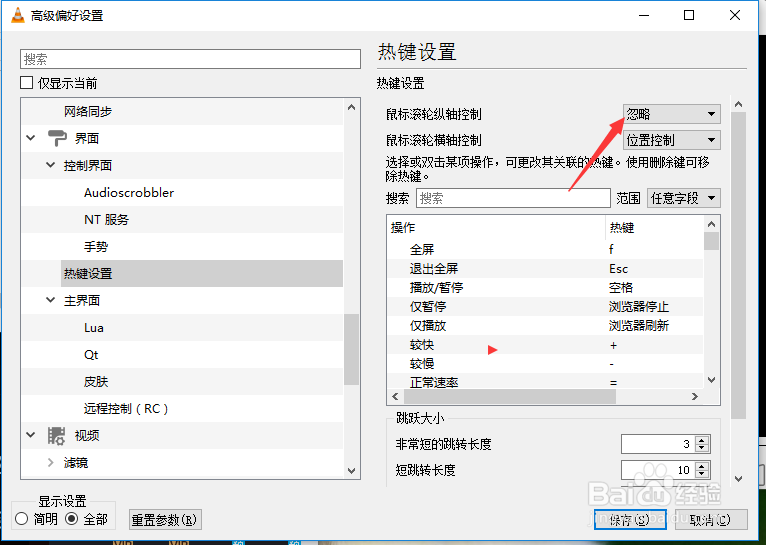Click the tree panel scrollbar thumb
Image resolution: width=766 pixels, height=545 pixels.
tap(351, 350)
